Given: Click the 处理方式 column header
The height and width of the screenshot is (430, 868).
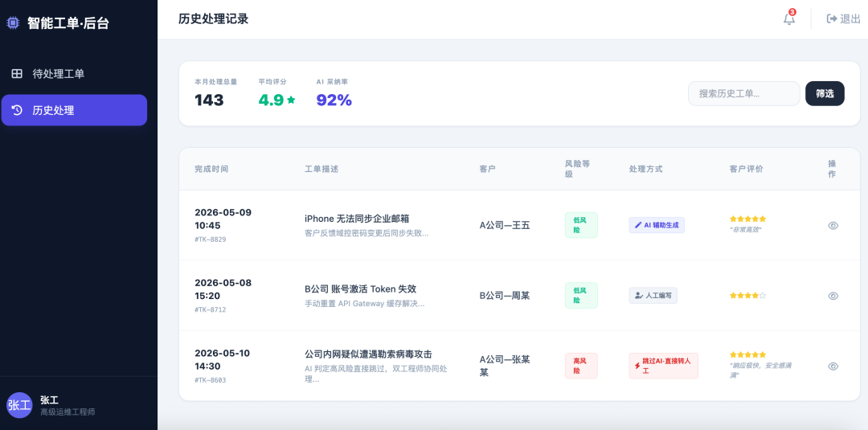Looking at the screenshot, I should tap(645, 169).
